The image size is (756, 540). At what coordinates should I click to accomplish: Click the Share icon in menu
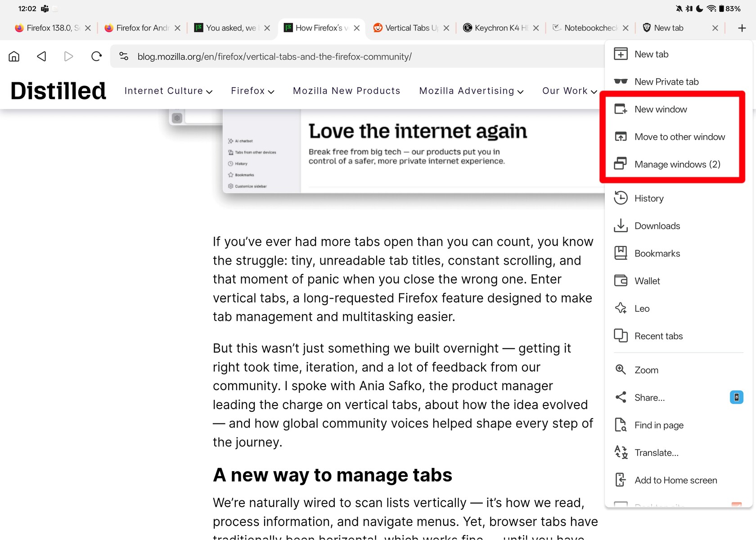tap(621, 397)
